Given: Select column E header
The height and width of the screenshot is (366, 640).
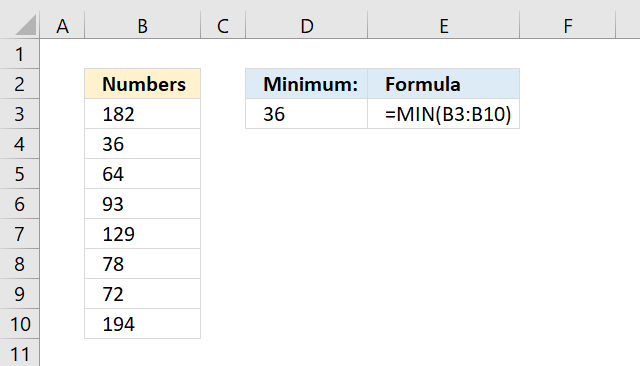Looking at the screenshot, I should click(x=444, y=25).
